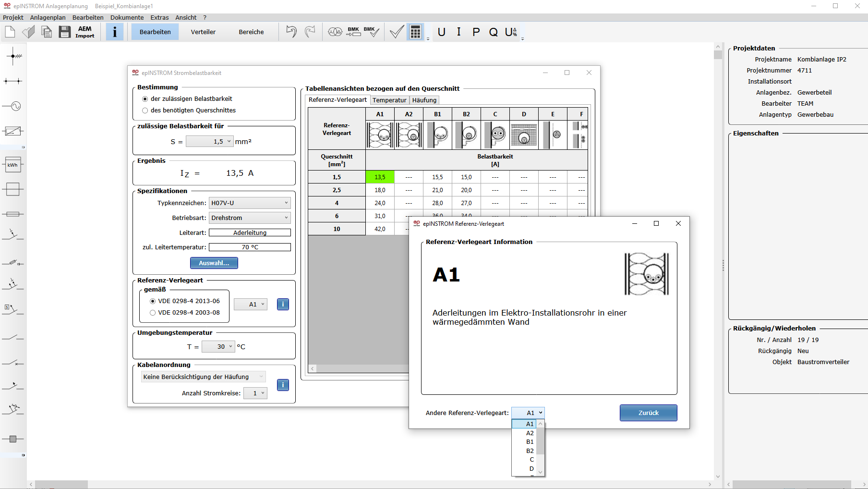The width and height of the screenshot is (868, 489).
Task: Open Betriebsart dropdown Drehstrom
Action: pyautogui.click(x=250, y=218)
